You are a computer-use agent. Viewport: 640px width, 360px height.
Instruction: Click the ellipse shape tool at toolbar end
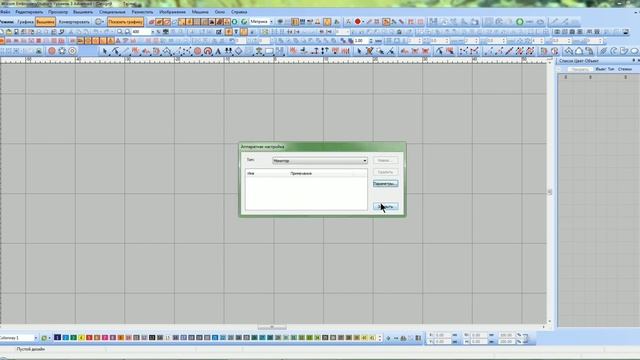coord(635,51)
